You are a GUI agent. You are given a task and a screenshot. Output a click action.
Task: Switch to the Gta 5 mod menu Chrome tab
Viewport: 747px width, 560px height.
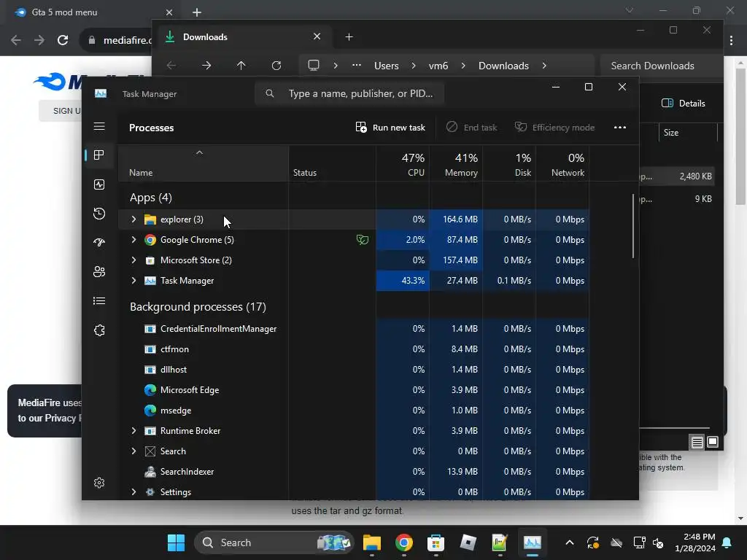tap(90, 12)
